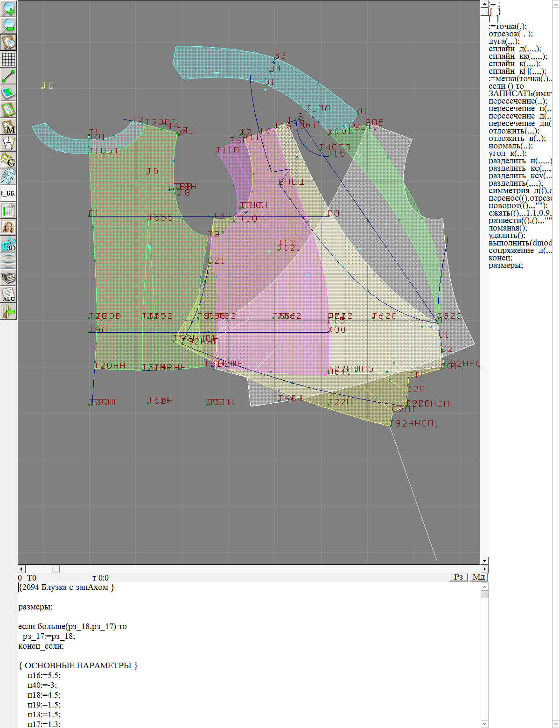Image resolution: width=560 pixels, height=728 pixels.
Task: Open the pattern 'M' icon
Action: click(x=9, y=127)
